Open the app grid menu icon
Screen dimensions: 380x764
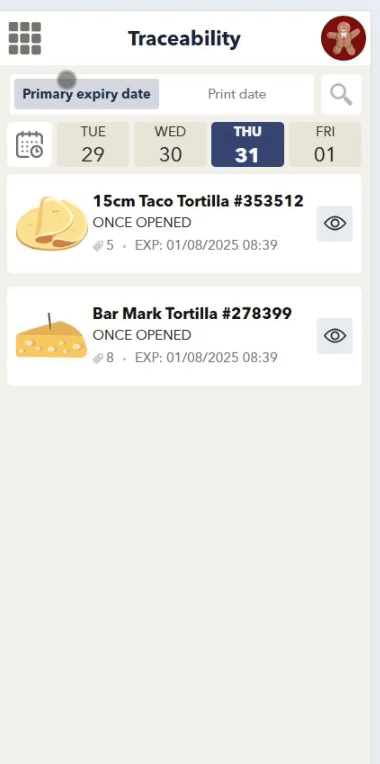(25, 38)
